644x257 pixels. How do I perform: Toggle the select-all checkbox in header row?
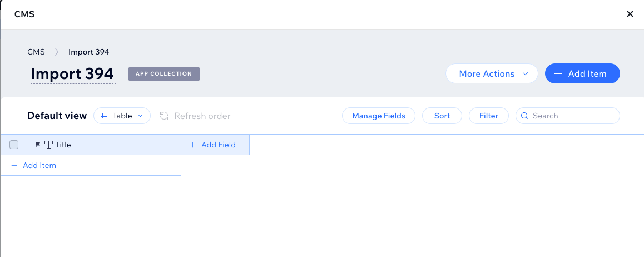point(14,145)
